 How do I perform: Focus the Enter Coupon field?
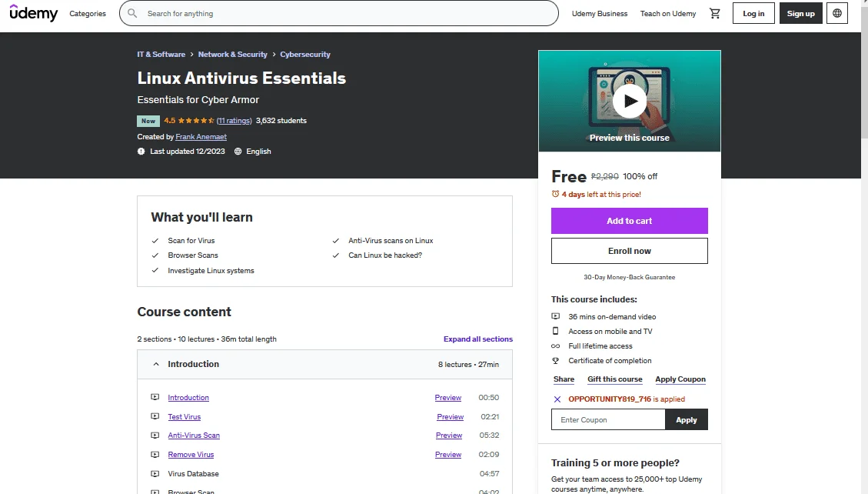(x=608, y=420)
